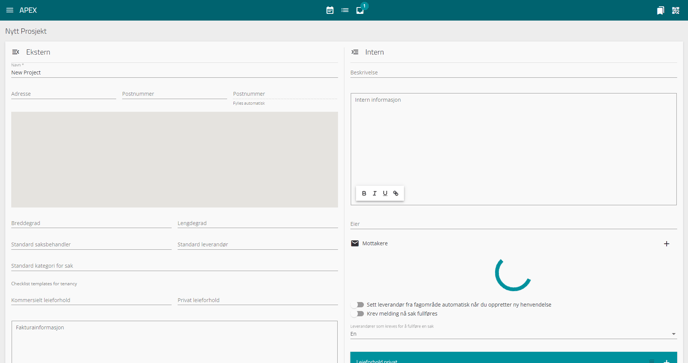Screen dimensions: 688x363
Task: Click the Intern section icon
Action: [355, 52]
